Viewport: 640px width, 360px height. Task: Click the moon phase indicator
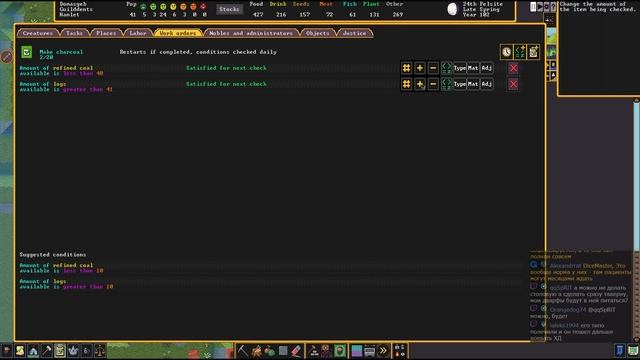pos(452,9)
